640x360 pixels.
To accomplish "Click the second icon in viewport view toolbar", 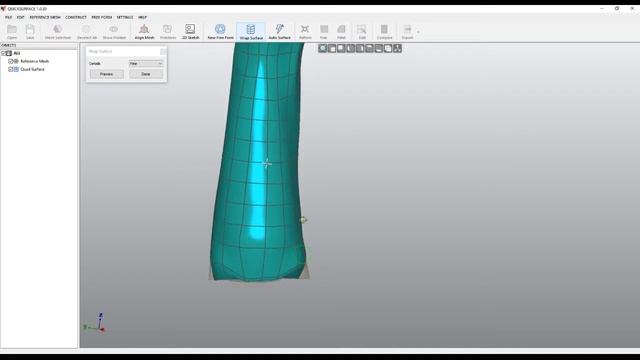I will point(332,49).
